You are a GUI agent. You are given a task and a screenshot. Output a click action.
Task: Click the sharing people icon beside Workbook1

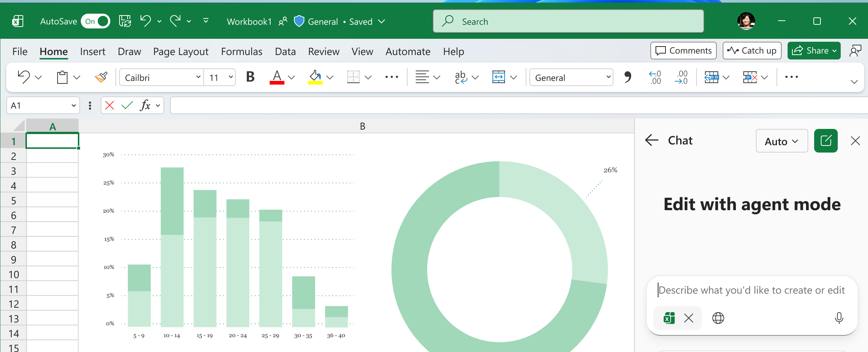tap(283, 21)
